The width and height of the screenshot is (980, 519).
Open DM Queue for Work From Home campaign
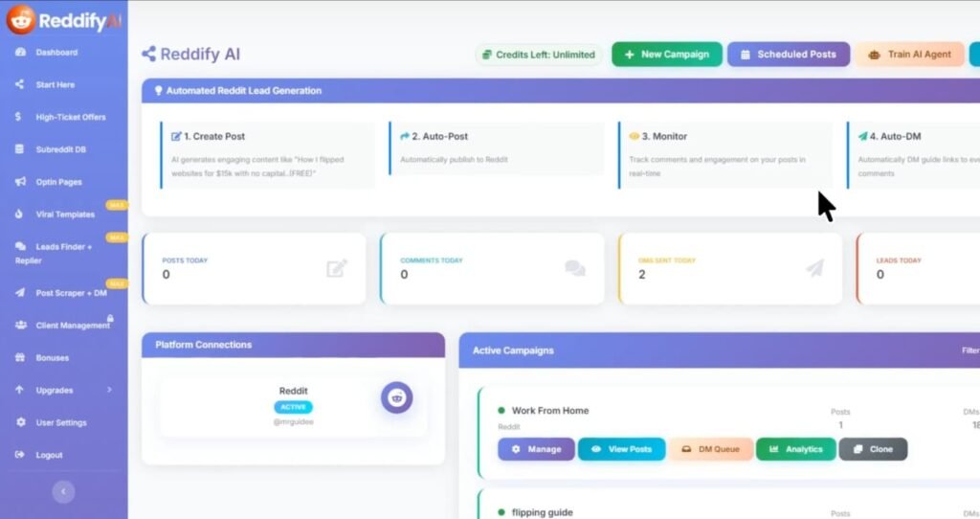pyautogui.click(x=710, y=449)
